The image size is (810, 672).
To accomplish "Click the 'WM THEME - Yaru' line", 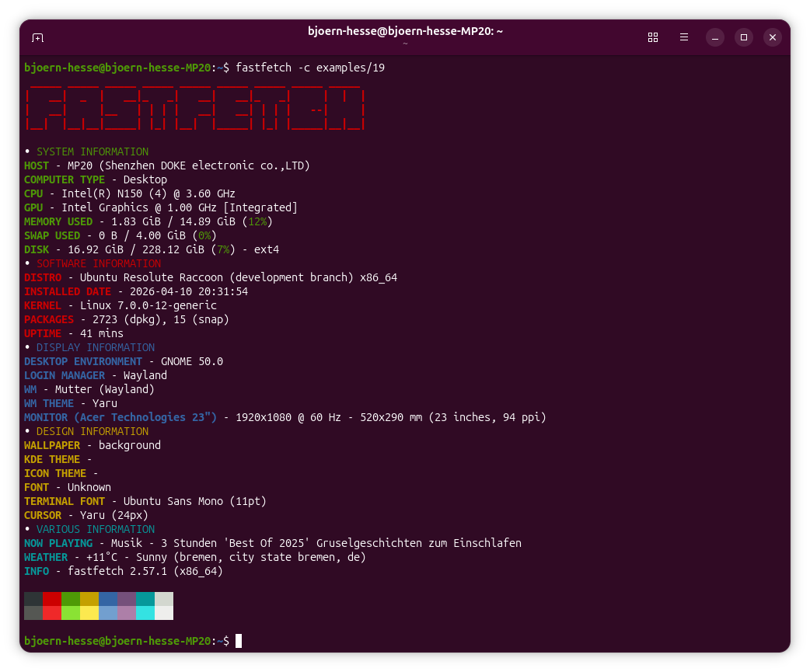I will (x=71, y=403).
